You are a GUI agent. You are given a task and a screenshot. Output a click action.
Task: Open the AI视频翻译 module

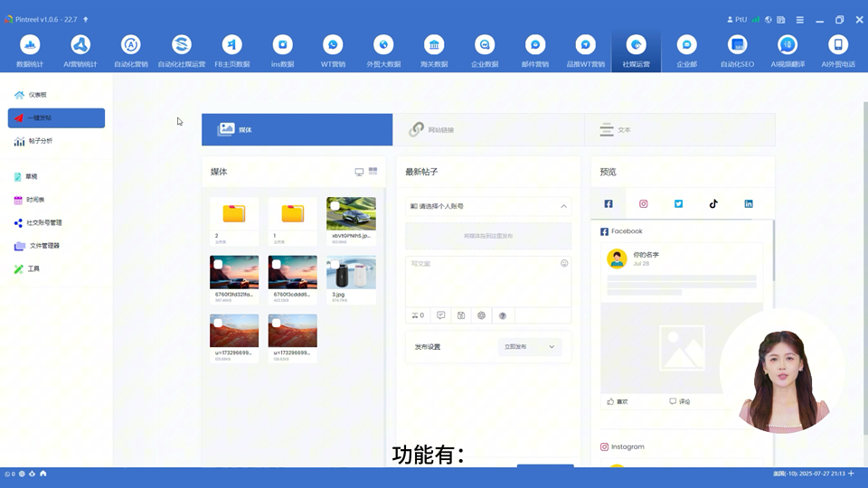tap(788, 51)
